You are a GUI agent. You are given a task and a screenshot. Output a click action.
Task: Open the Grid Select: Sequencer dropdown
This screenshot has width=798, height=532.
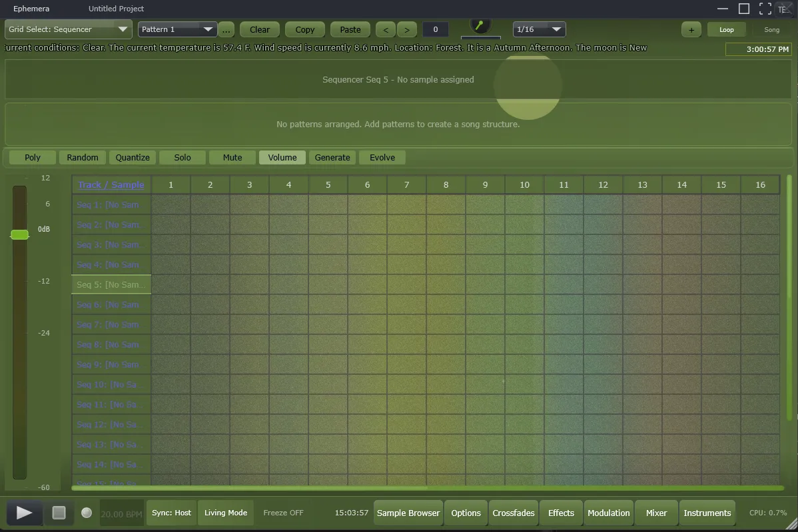(x=68, y=29)
